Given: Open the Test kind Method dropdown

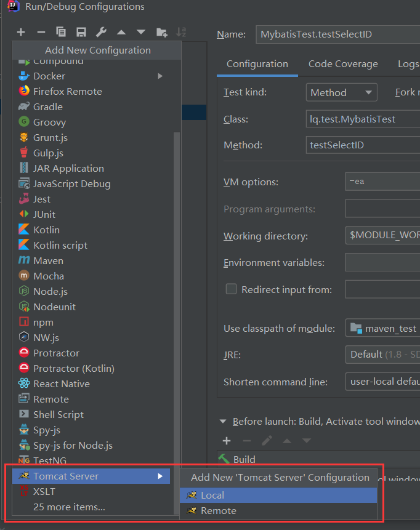Looking at the screenshot, I should (342, 92).
